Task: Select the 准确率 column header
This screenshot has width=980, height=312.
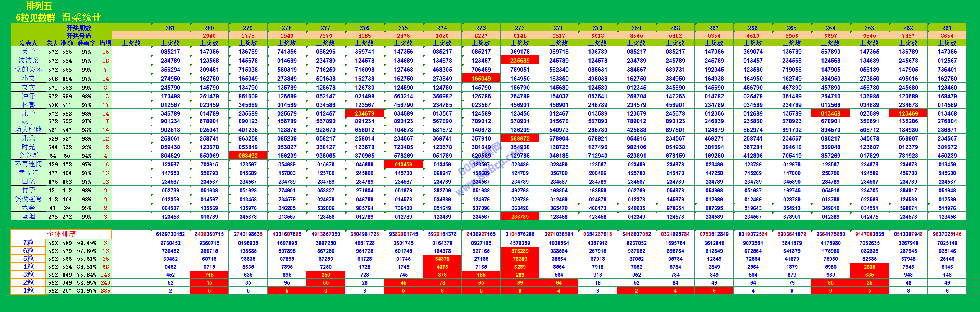Action: click(x=86, y=44)
